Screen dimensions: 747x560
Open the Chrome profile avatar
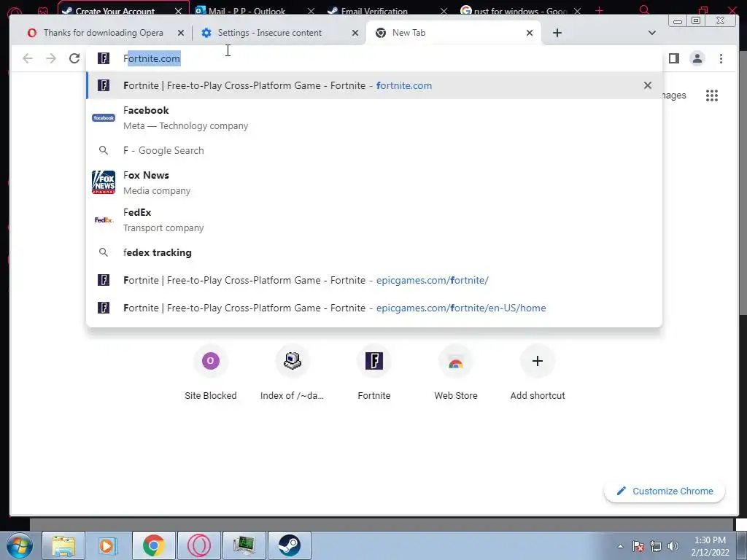(x=697, y=58)
